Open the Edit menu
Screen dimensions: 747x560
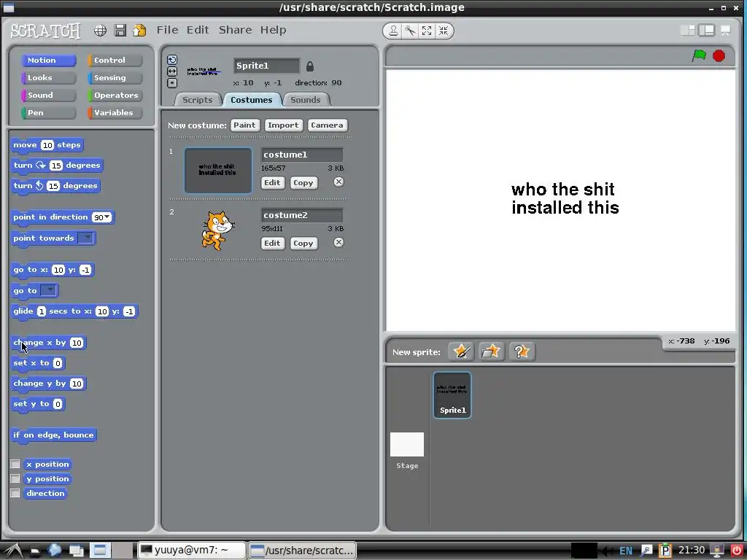[x=198, y=30]
